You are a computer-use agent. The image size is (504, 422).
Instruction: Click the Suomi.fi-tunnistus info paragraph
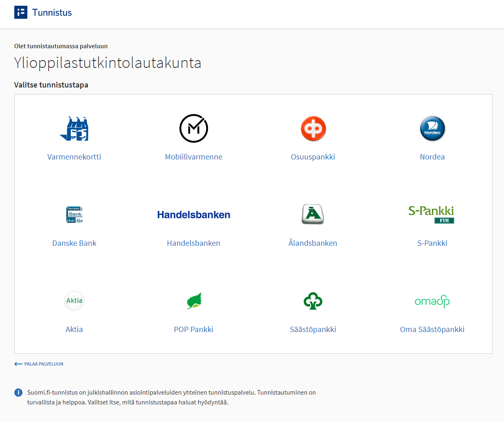point(172,397)
